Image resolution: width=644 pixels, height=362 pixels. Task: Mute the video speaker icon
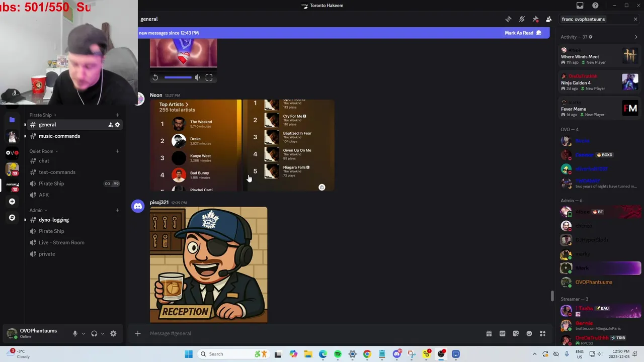[197, 77]
